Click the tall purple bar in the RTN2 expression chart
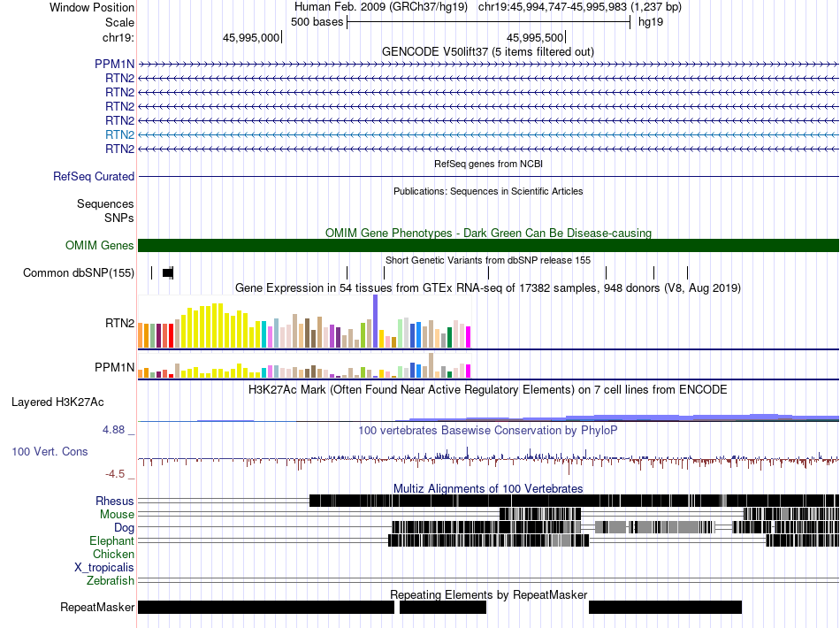840x628 pixels. tap(376, 321)
